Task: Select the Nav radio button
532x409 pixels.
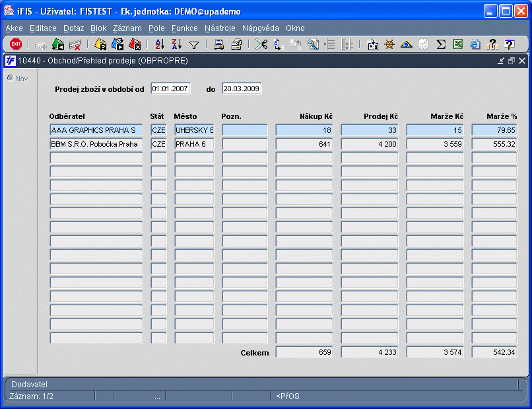Action: coord(11,78)
